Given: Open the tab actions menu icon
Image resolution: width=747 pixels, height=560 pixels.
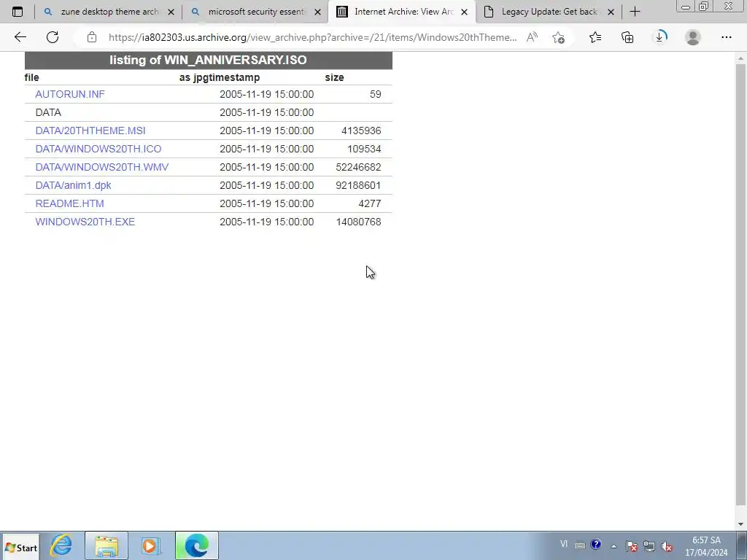Looking at the screenshot, I should tap(18, 12).
